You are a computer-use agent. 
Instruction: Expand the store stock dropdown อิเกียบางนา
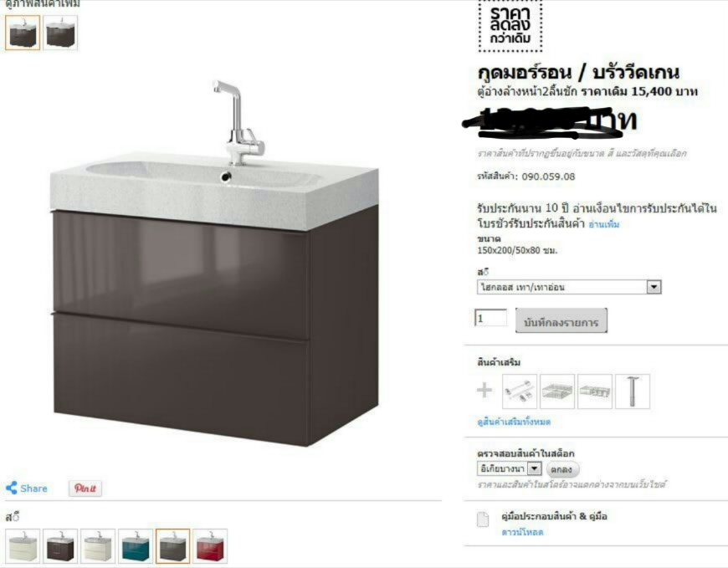point(510,468)
